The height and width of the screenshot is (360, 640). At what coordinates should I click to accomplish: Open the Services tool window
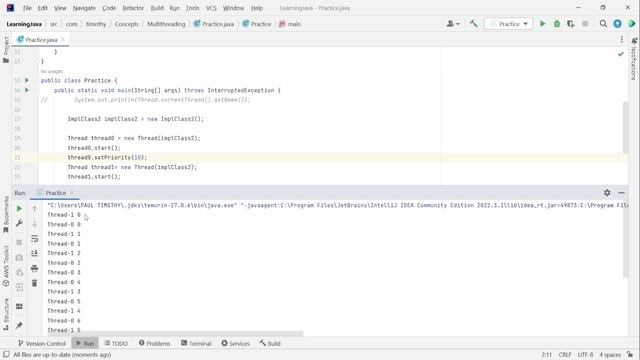tap(236, 343)
